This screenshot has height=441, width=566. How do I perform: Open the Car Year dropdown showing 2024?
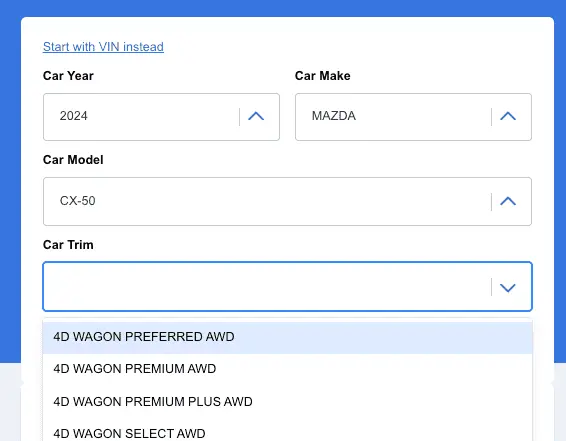click(161, 117)
